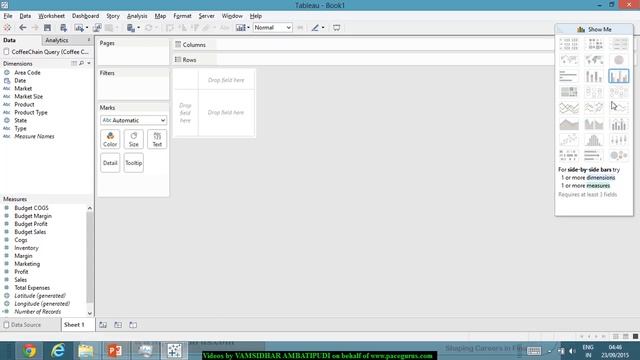This screenshot has height=360, width=640.
Task: Click the dimensions link in Show Me hint
Action: [x=600, y=178]
